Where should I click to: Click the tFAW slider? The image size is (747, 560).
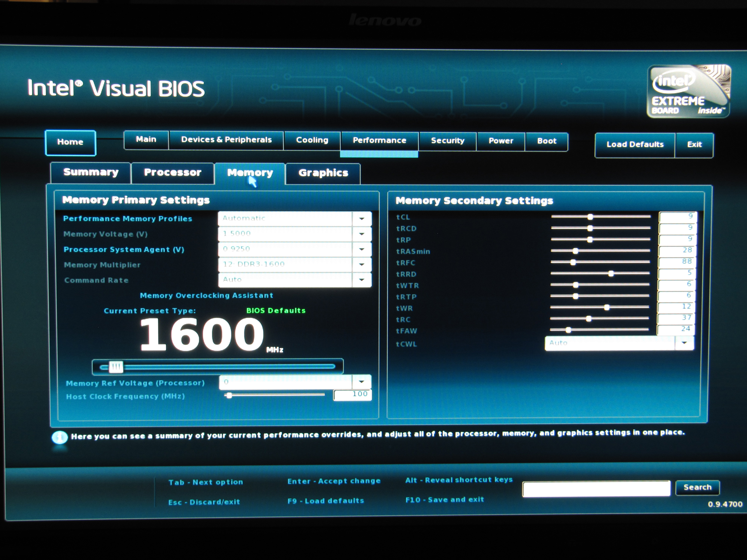pyautogui.click(x=599, y=330)
